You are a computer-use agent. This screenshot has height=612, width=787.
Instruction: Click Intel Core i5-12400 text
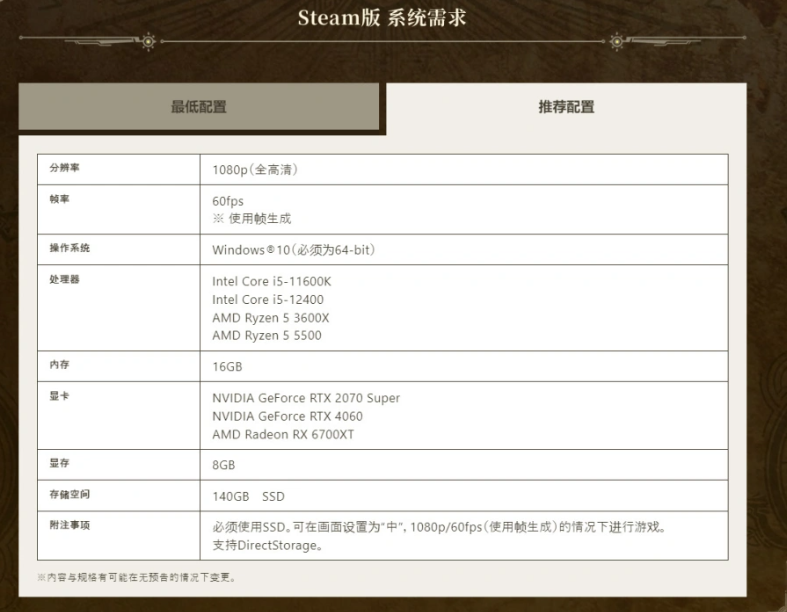click(268, 300)
